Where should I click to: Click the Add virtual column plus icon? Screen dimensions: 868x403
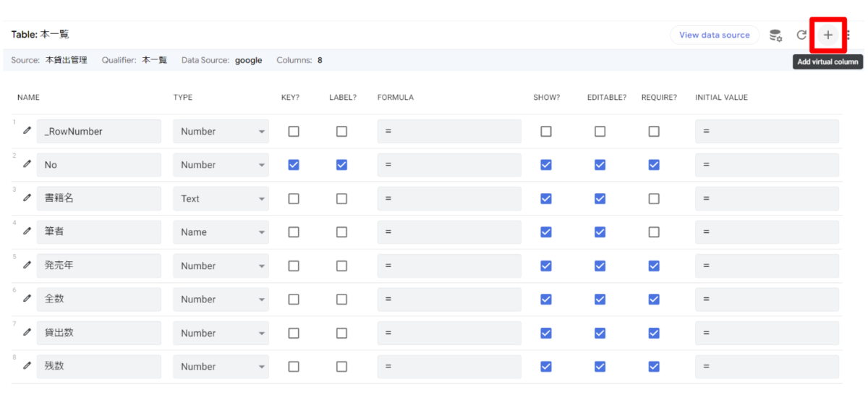coord(827,35)
